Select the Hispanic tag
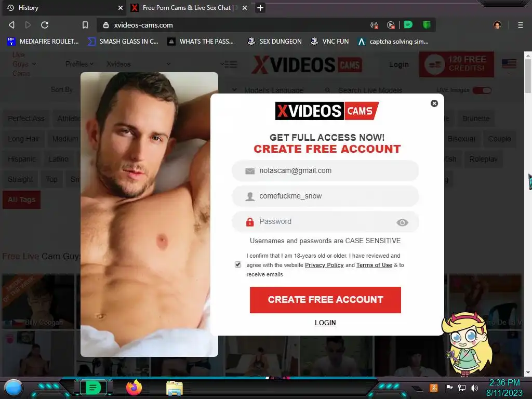The image size is (532, 399). (x=22, y=159)
